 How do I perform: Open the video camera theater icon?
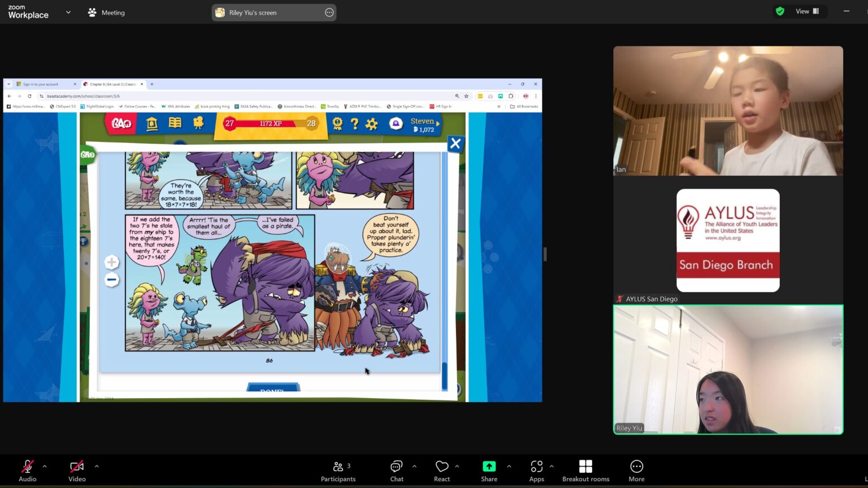click(x=198, y=123)
